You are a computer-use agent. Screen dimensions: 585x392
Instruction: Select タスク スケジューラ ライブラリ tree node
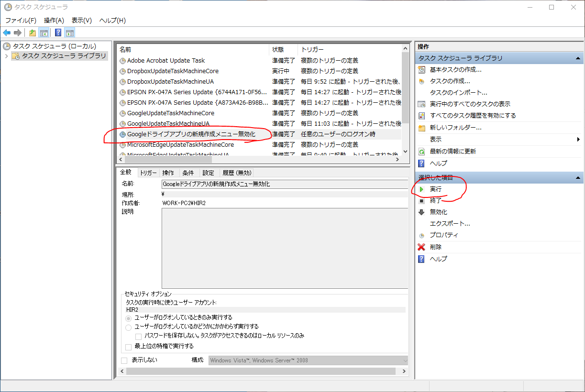pyautogui.click(x=64, y=56)
